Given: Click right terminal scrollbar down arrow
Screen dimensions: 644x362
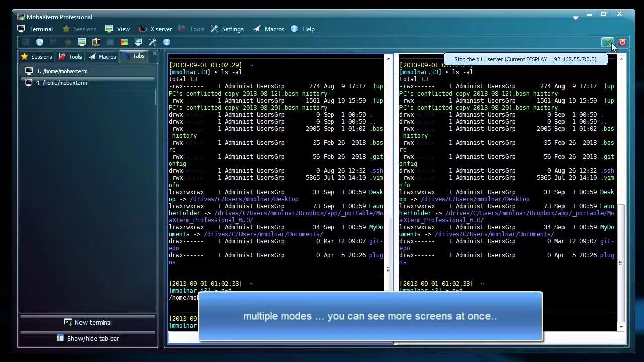Looking at the screenshot, I should click(x=621, y=327).
